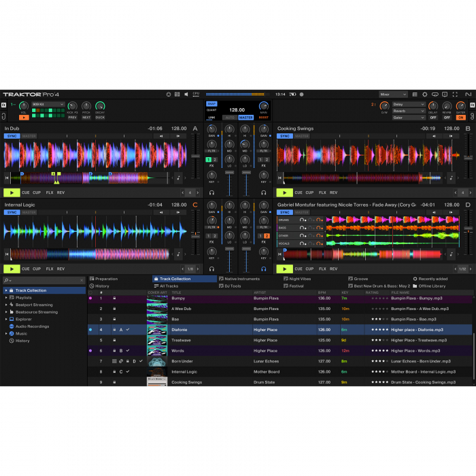Viewport: 476px width, 476px height.
Task: Expand the Playlists tree node
Action: 6,298
